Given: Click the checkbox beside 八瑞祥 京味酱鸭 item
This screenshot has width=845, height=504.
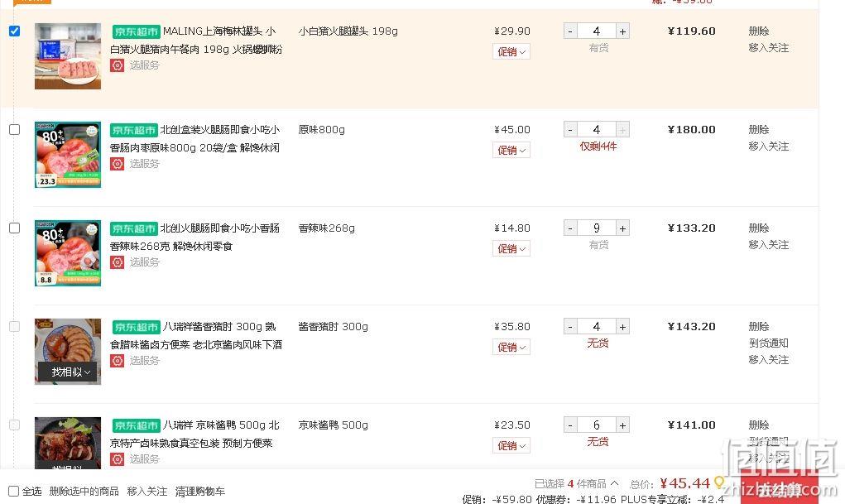Looking at the screenshot, I should (15, 425).
